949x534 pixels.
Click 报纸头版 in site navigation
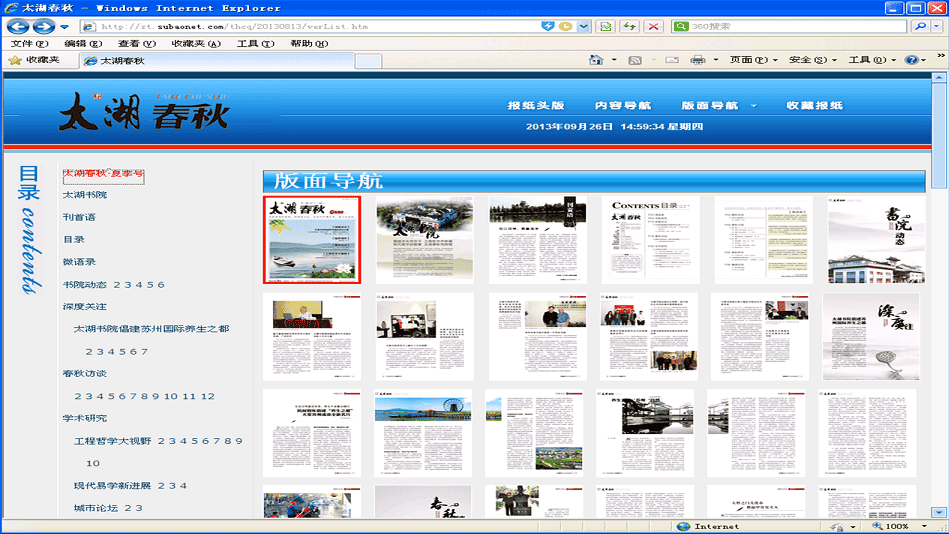(536, 105)
